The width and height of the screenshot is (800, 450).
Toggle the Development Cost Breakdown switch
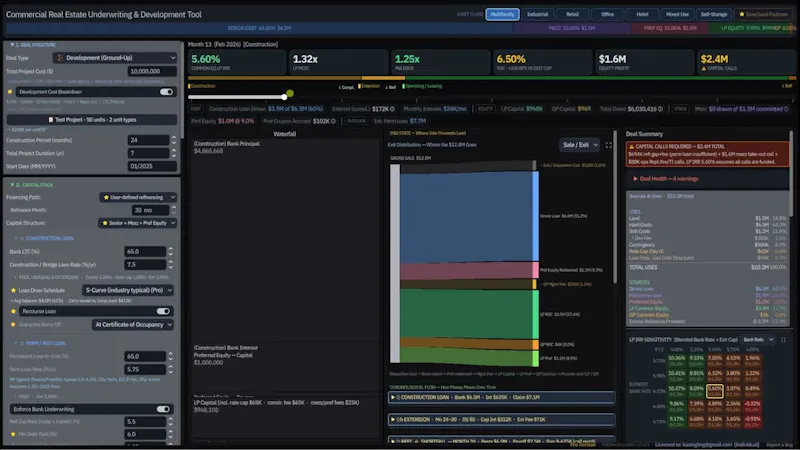(166, 92)
